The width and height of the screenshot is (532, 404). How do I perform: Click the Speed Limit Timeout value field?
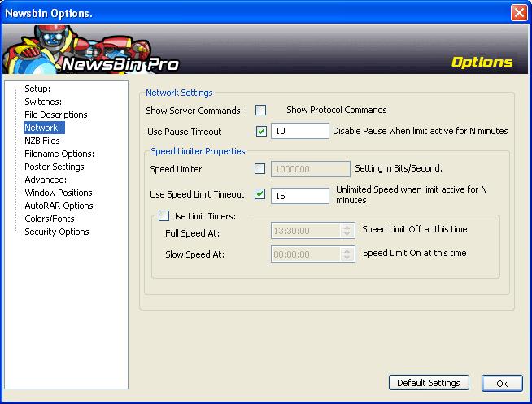pyautogui.click(x=299, y=195)
